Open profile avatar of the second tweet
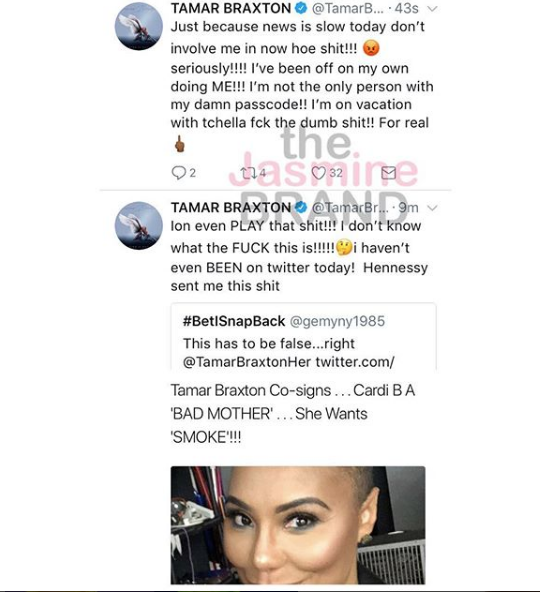Image resolution: width=540 pixels, height=592 pixels. pos(139,225)
